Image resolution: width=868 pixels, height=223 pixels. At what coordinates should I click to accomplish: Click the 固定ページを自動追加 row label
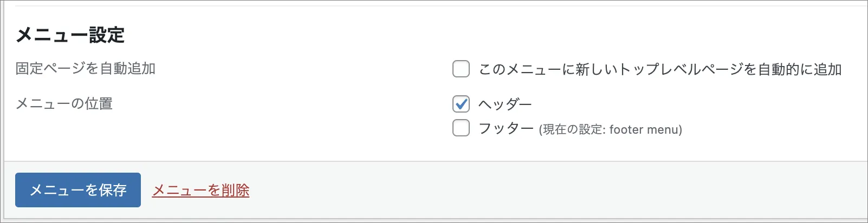86,69
